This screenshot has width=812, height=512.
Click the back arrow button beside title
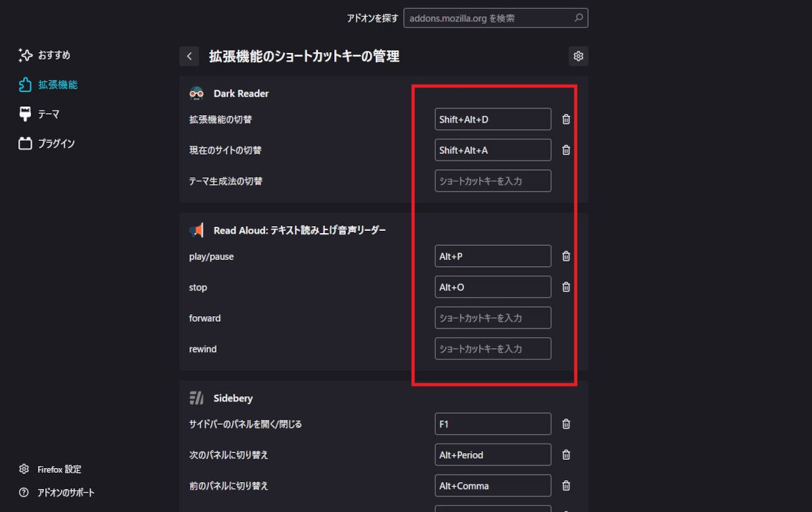[x=189, y=56]
